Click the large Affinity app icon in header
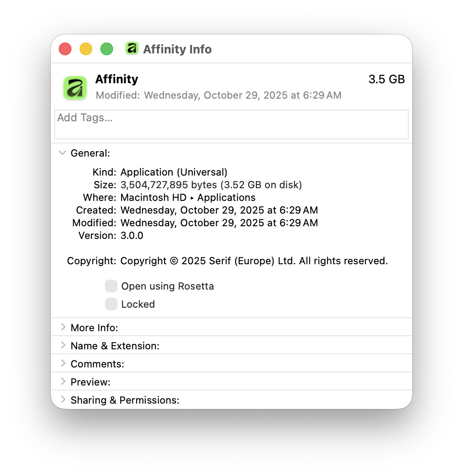Viewport: 463px width, 476px height. coord(75,87)
